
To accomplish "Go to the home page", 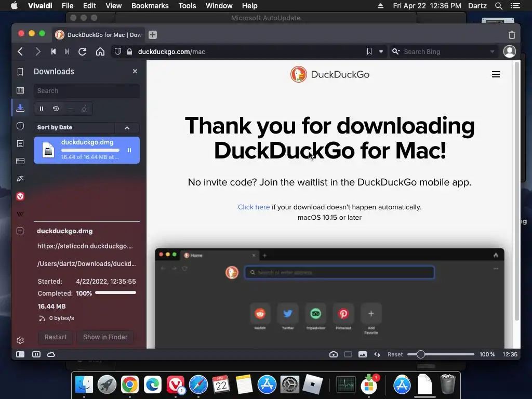I will click(100, 51).
